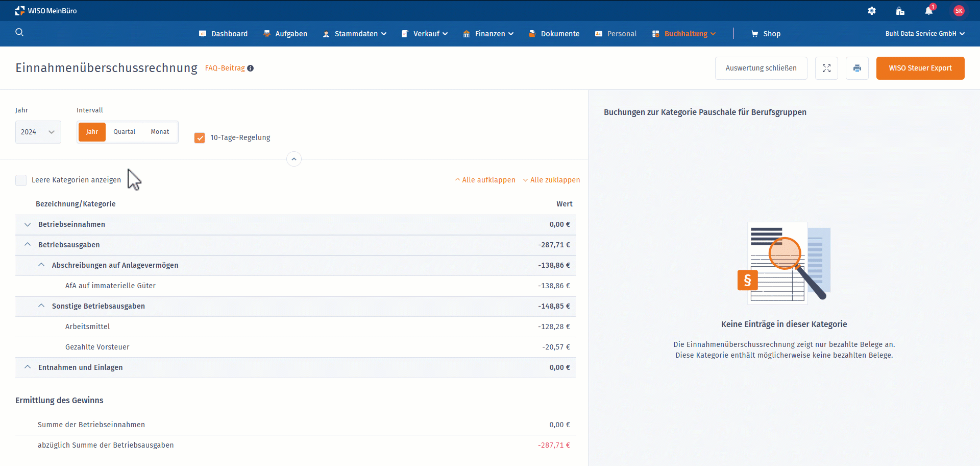The height and width of the screenshot is (466, 980).
Task: Click the SK user avatar
Action: (x=959, y=11)
